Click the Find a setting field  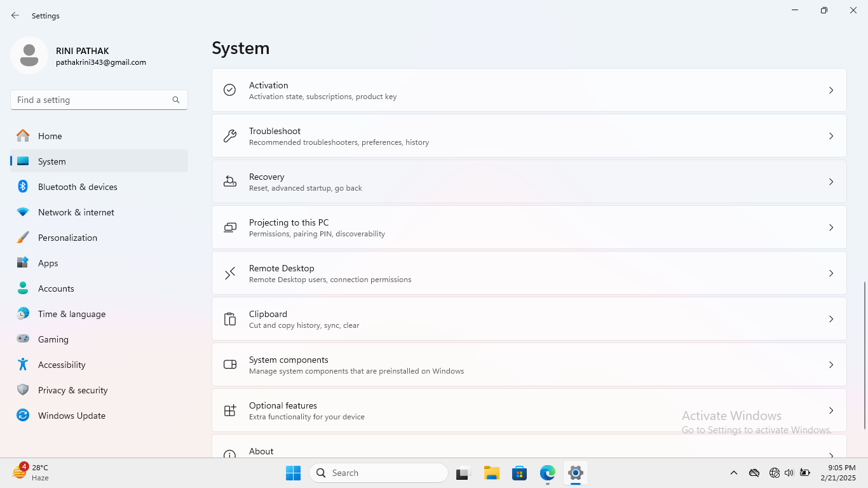coord(92,100)
